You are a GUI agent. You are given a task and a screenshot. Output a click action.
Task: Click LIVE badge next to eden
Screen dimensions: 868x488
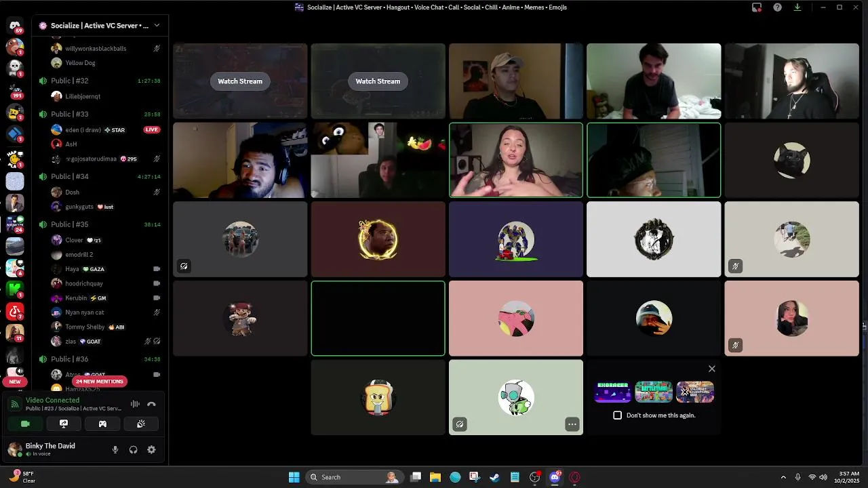coord(152,129)
